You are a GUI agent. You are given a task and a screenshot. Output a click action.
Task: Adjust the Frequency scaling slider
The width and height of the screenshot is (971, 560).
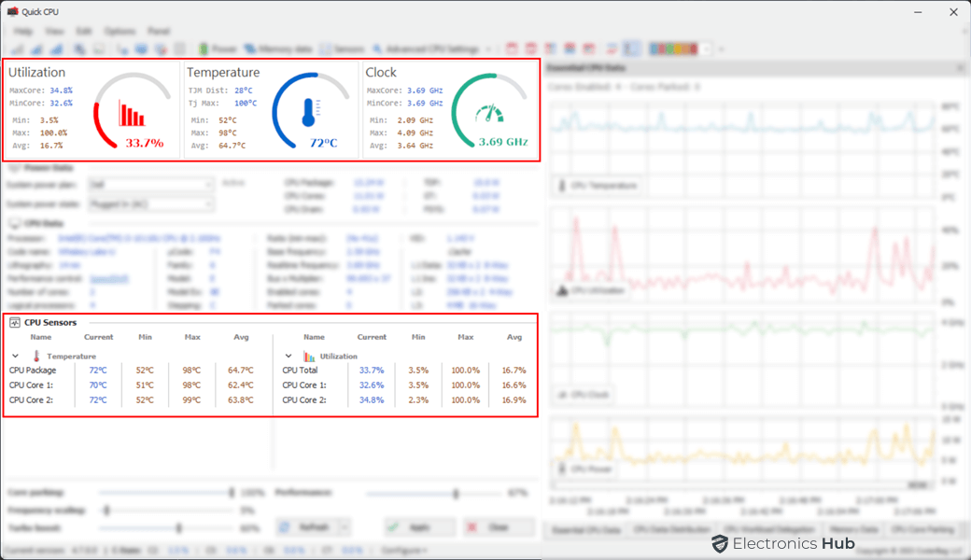coord(166,511)
